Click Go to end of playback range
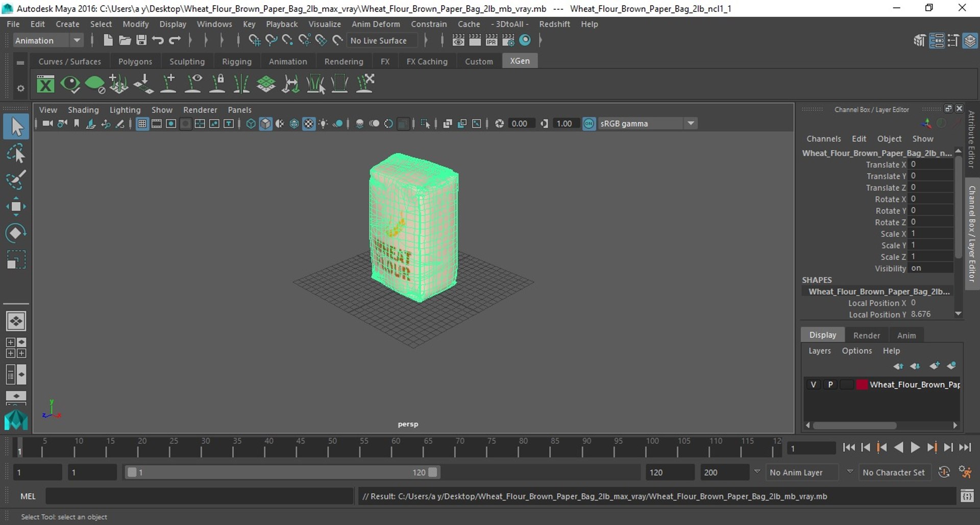 tap(965, 447)
